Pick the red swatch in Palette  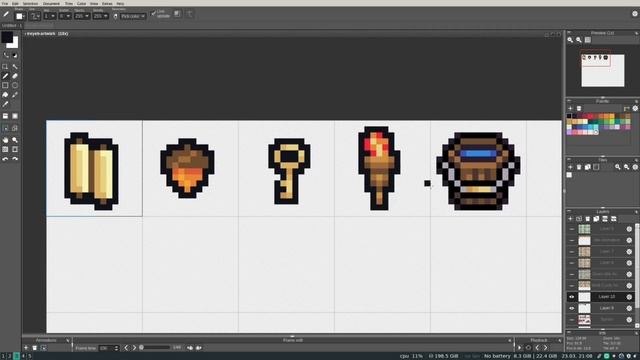[590, 116]
